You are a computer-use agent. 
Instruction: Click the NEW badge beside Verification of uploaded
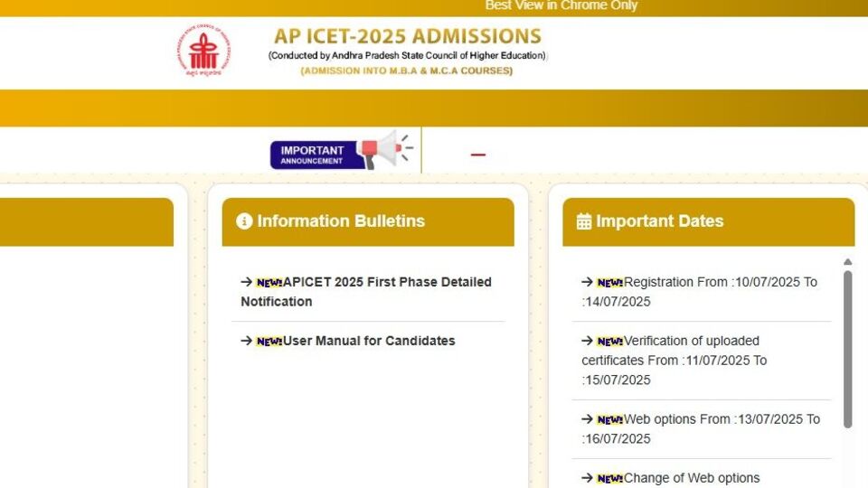coord(610,342)
